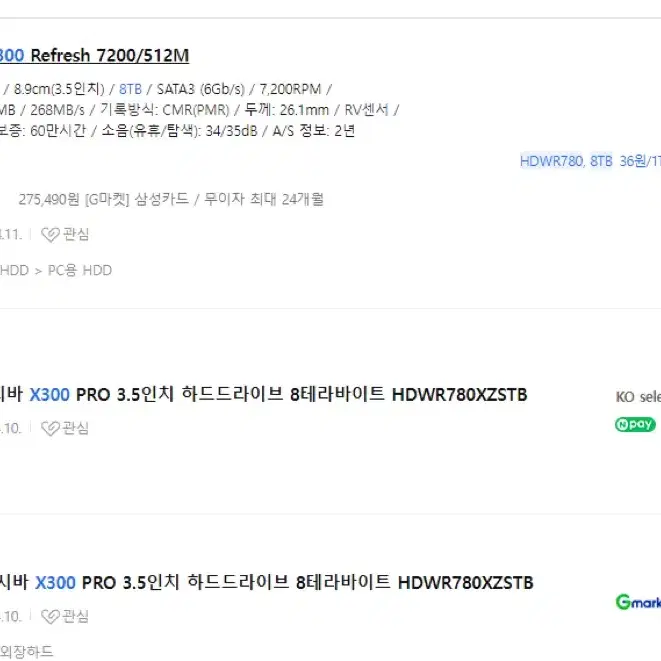661x661 pixels.
Task: Click the RV센서 spec term
Action: point(366,110)
